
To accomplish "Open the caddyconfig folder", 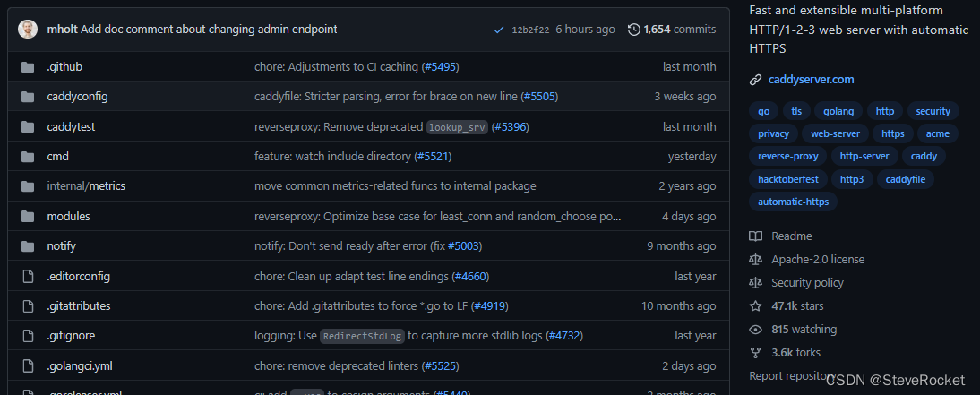I will click(78, 97).
